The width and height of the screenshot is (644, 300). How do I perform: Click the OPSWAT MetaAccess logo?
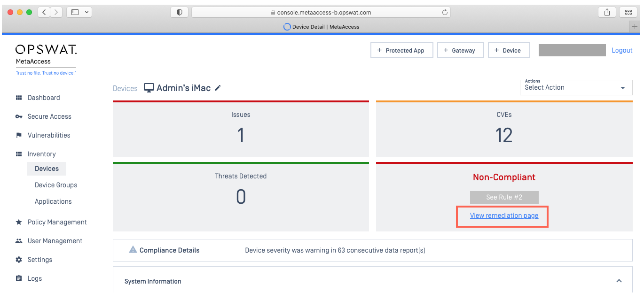click(x=46, y=59)
